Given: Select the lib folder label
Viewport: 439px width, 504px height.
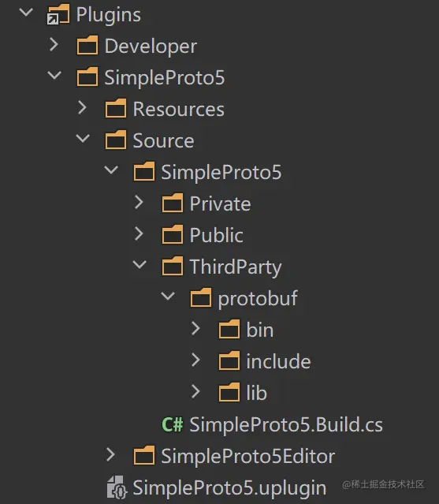Looking at the screenshot, I should 257,393.
